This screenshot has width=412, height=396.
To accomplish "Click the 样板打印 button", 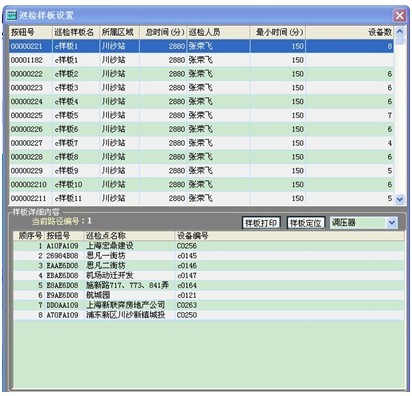I will [261, 223].
